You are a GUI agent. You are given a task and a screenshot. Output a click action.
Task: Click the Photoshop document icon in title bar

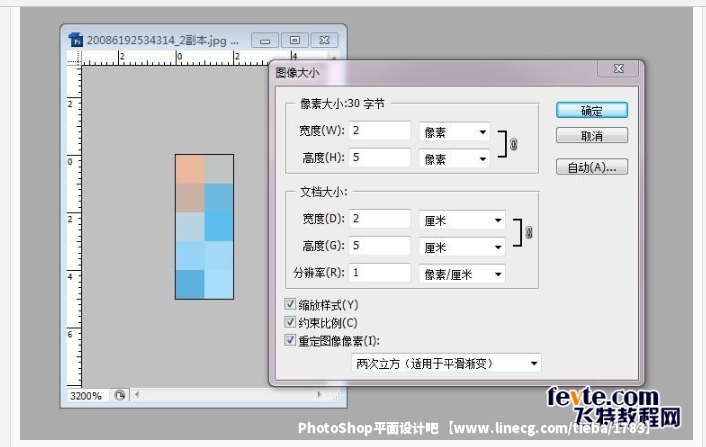coord(76,40)
